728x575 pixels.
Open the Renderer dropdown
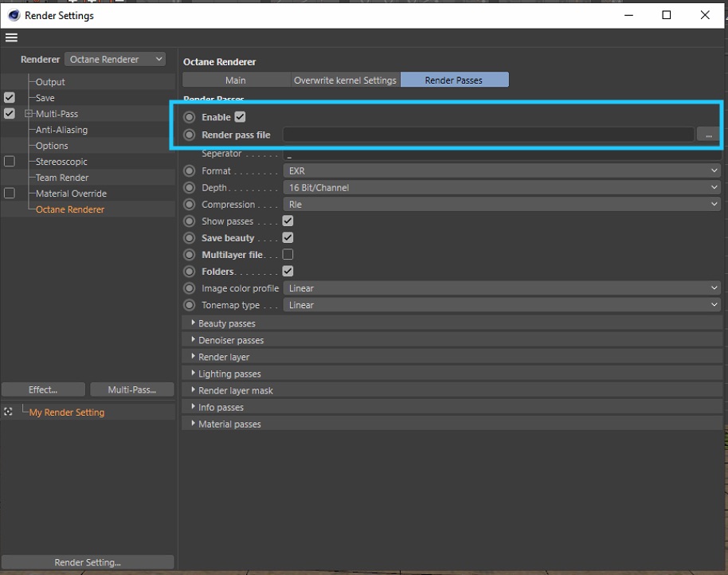115,60
